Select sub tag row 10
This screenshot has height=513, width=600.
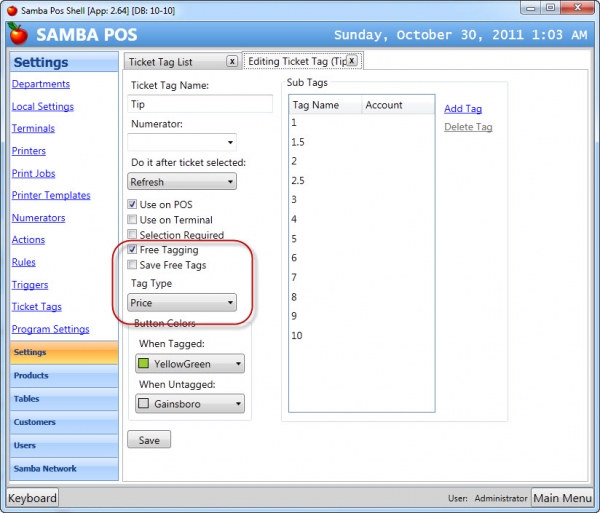tap(362, 335)
